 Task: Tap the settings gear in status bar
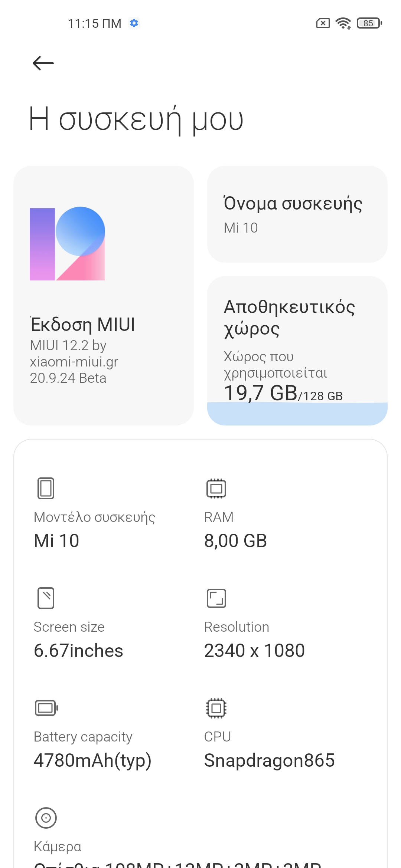click(x=134, y=23)
